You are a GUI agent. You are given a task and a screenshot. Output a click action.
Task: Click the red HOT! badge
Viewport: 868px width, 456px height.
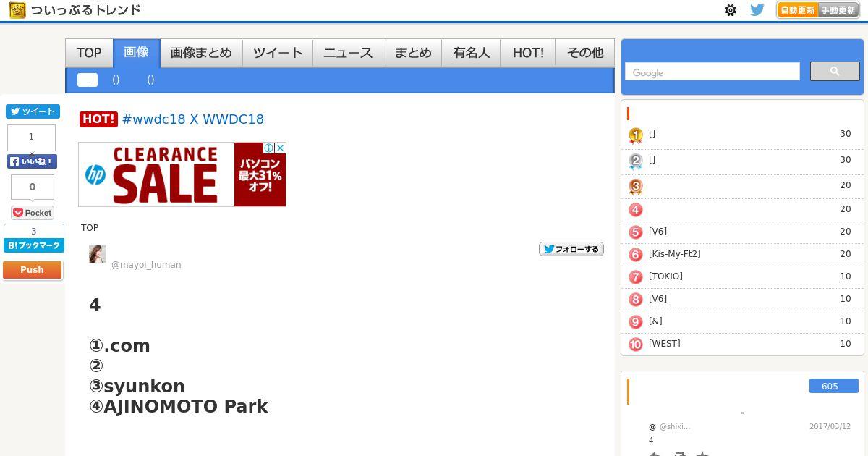(98, 119)
